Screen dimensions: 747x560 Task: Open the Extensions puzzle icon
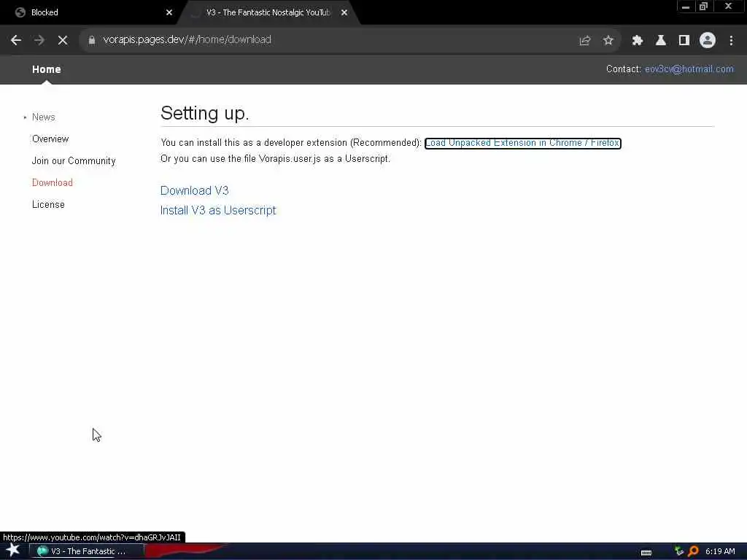coord(637,41)
